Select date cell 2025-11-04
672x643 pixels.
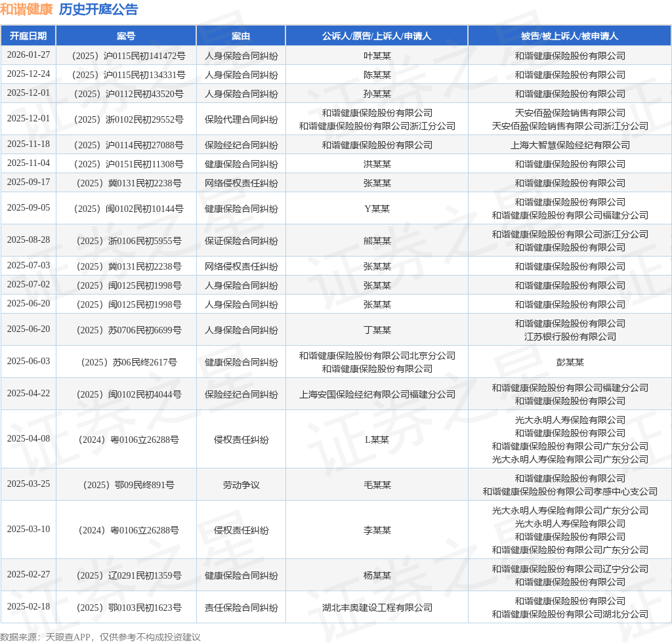pyautogui.click(x=28, y=163)
